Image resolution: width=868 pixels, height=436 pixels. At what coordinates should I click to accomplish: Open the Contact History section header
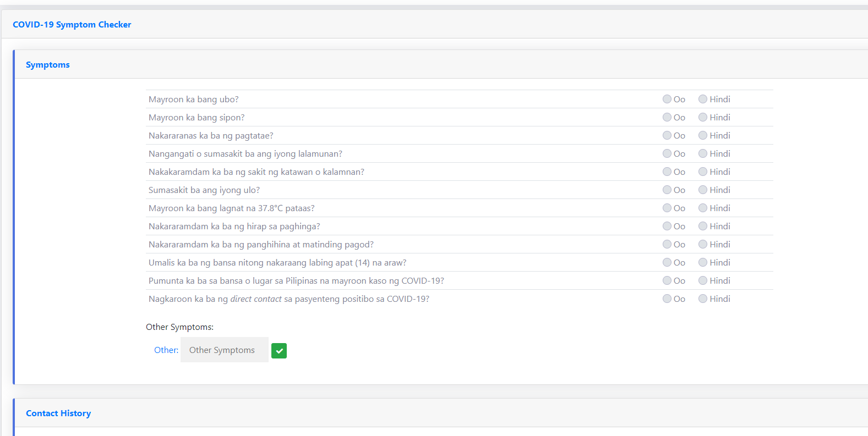point(58,413)
